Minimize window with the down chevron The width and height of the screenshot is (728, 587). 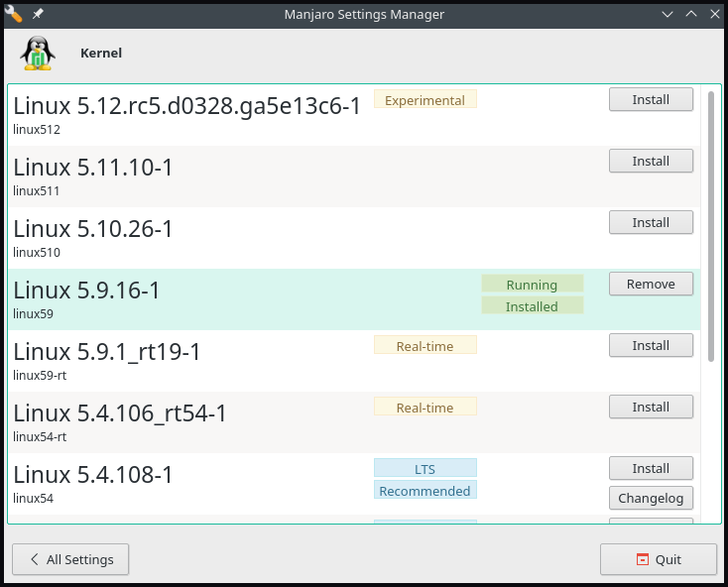pyautogui.click(x=667, y=15)
